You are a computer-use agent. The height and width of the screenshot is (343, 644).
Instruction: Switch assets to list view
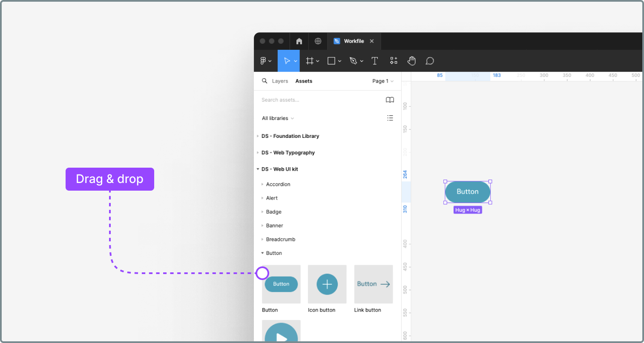coord(390,118)
